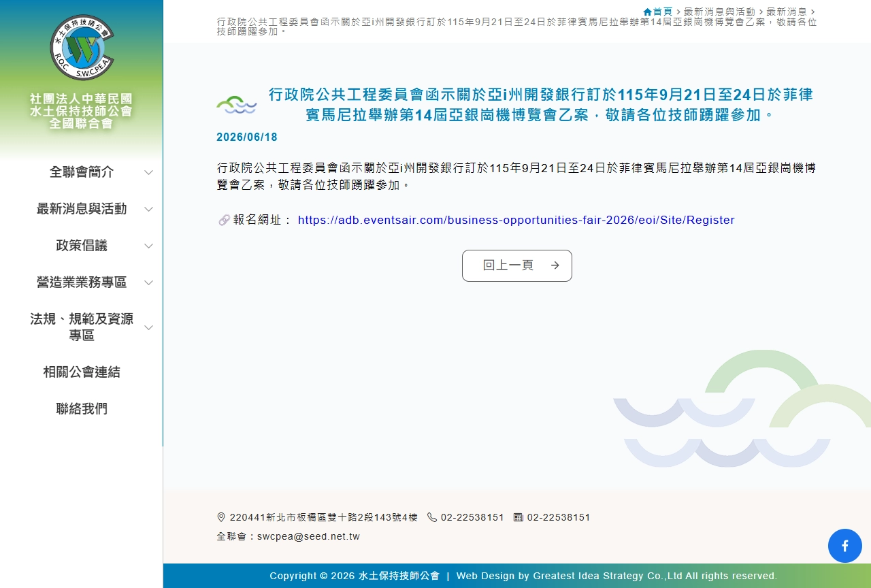Click Greatest Idea Strategy web design credit
The width and height of the screenshot is (871, 588).
point(617,576)
